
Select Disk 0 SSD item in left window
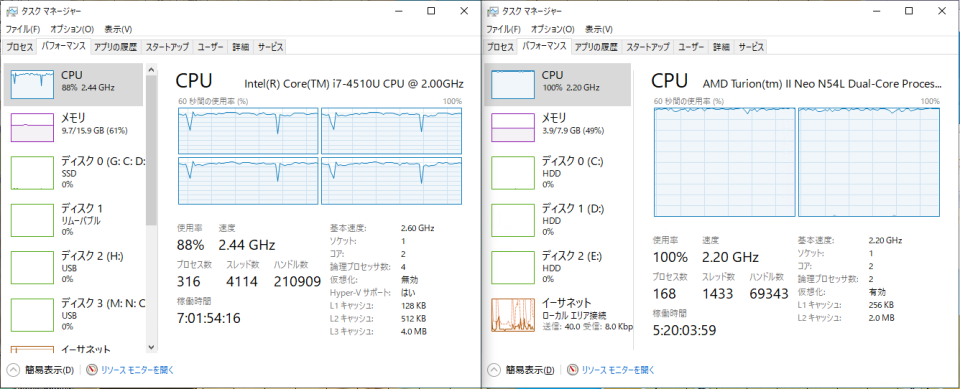point(74,172)
